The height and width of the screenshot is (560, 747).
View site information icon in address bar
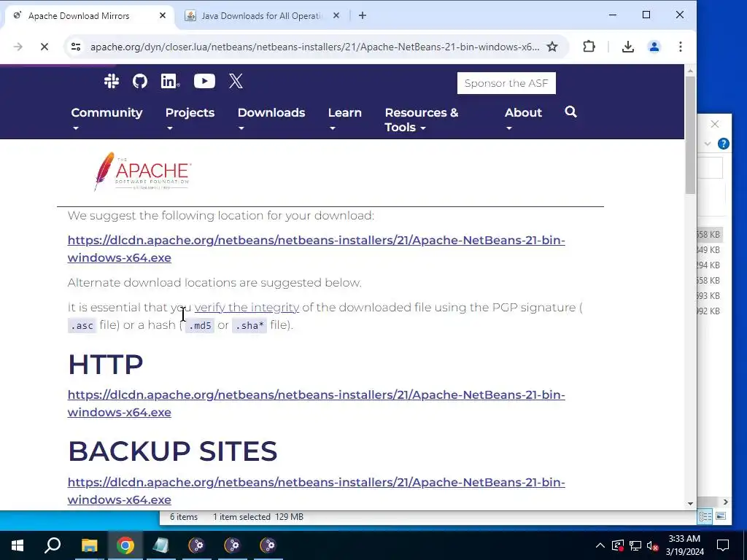pyautogui.click(x=76, y=47)
